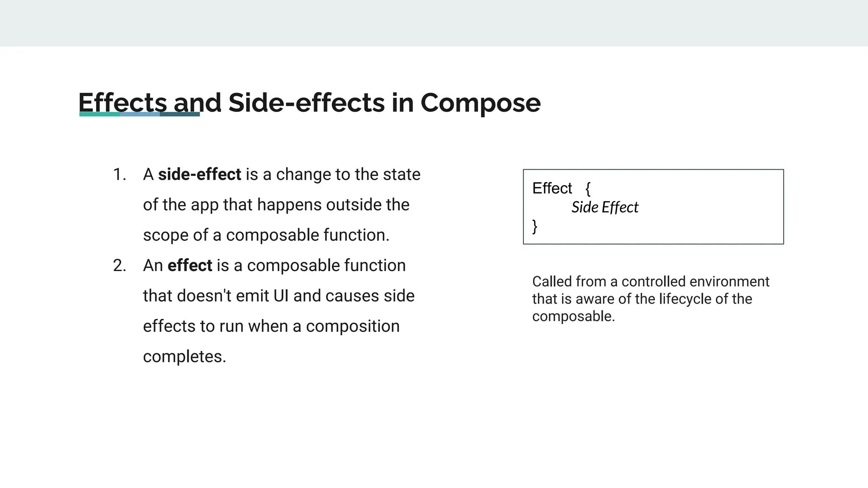Click the word "Effect" in the code box
The width and height of the screenshot is (868, 488).
tap(552, 188)
